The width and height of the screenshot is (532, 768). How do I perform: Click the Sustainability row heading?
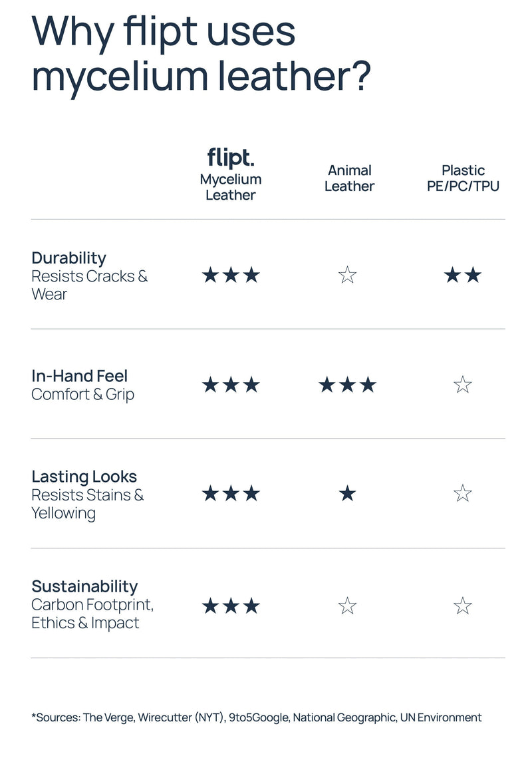(x=84, y=586)
